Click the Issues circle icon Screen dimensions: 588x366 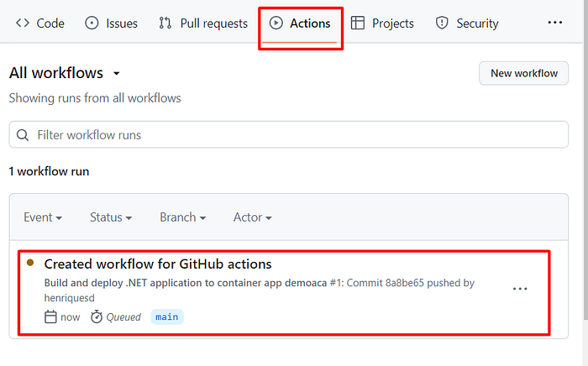[92, 24]
